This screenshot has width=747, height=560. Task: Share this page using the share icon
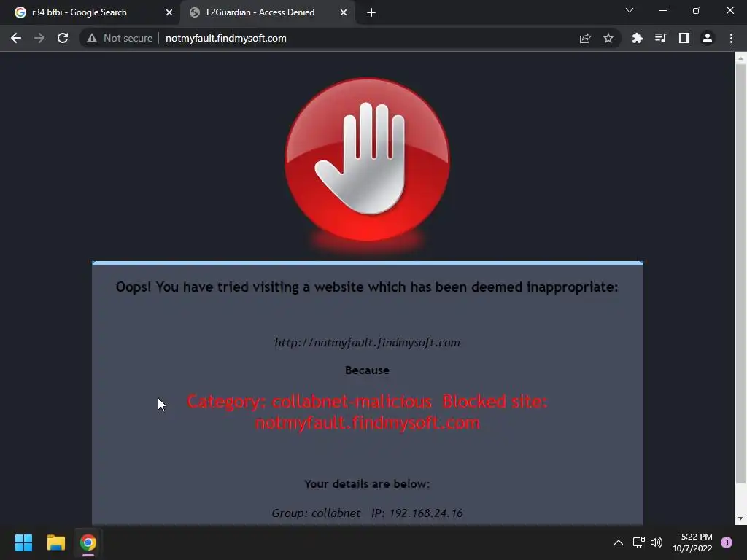[585, 38]
